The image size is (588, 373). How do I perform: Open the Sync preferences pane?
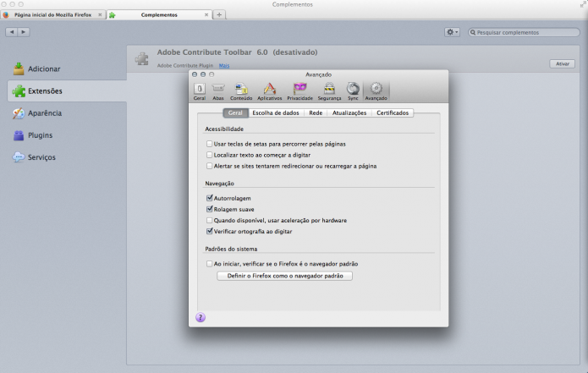coord(353,91)
